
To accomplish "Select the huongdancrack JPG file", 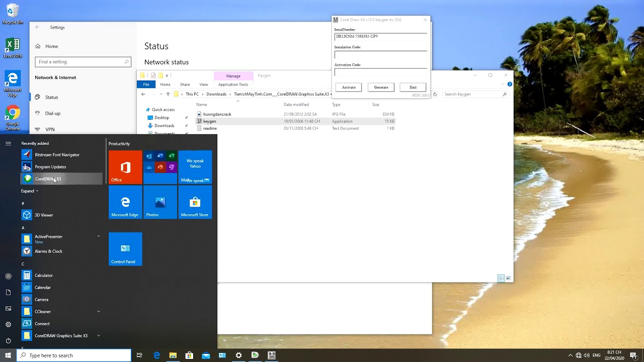I will (x=296, y=114).
